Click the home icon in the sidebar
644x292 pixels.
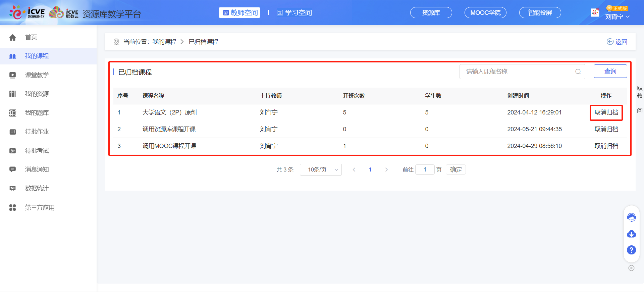coord(13,37)
